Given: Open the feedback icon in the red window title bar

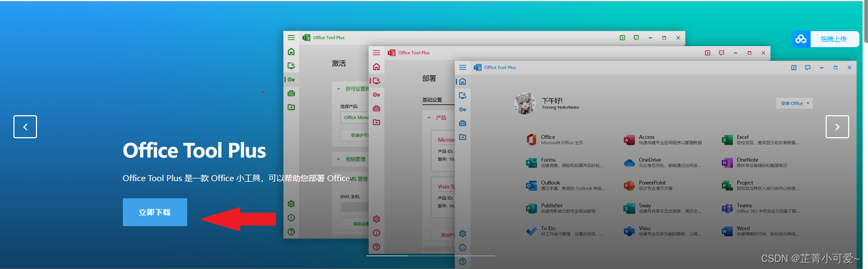Looking at the screenshot, I should pos(722,53).
